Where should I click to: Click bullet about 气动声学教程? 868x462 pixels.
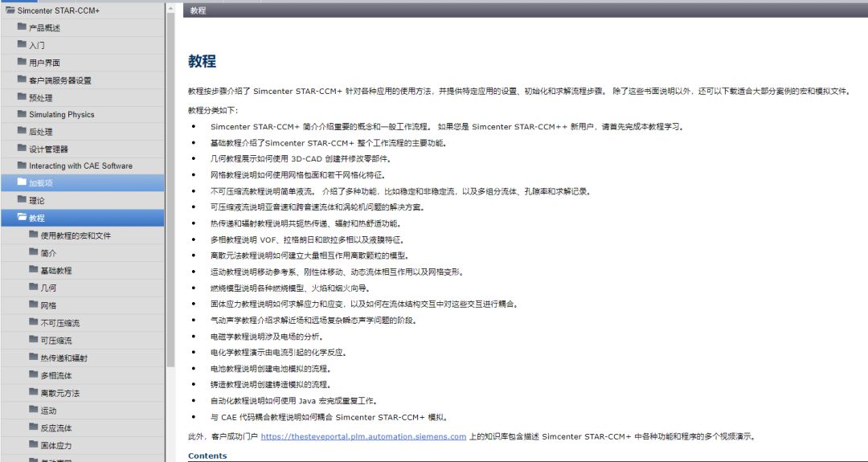(313, 320)
